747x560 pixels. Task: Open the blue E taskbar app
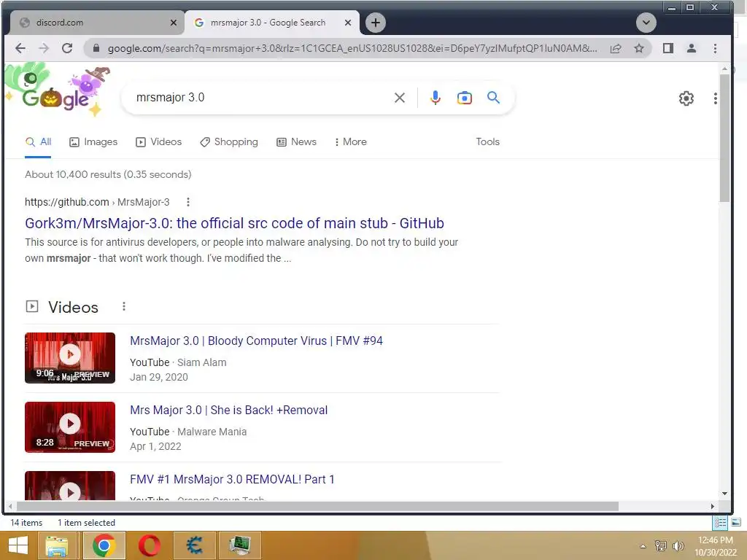[194, 545]
